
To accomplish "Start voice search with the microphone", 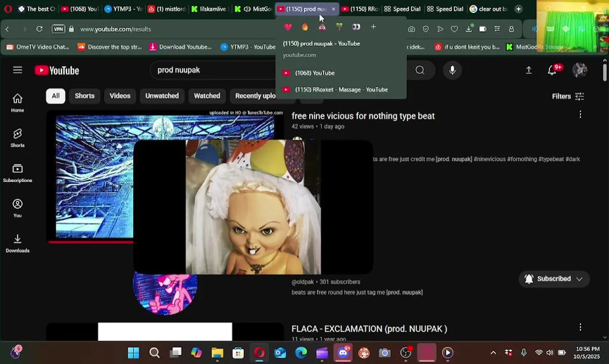I will (x=452, y=70).
